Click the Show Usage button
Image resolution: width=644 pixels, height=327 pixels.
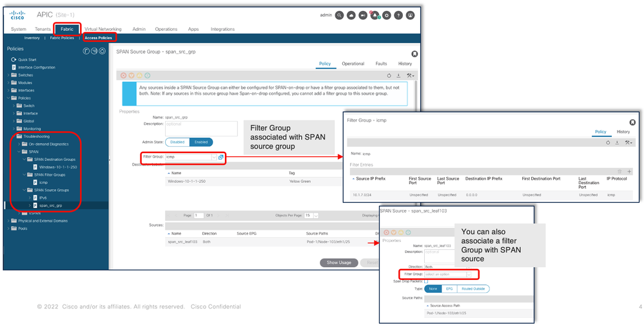pos(339,263)
